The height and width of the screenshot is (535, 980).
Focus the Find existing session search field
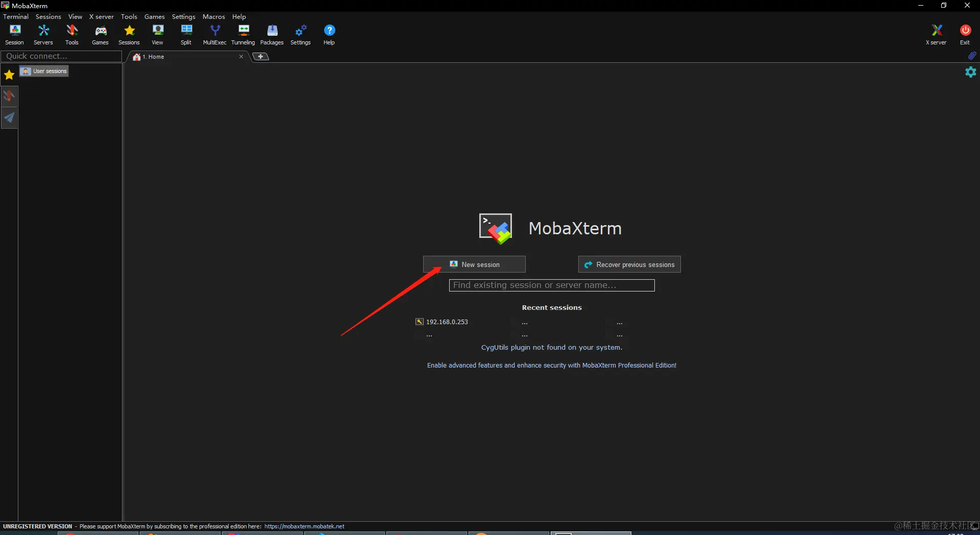coord(552,285)
